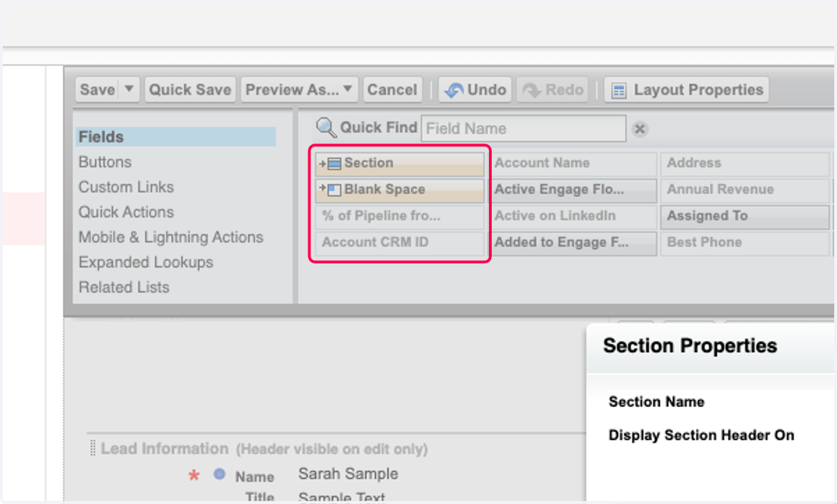The image size is (837, 504).
Task: Click the Account Name field
Action: coord(573,163)
